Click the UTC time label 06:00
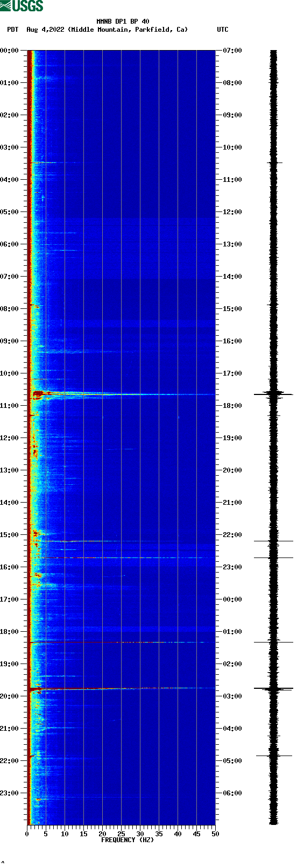297x868 pixels. click(x=232, y=793)
